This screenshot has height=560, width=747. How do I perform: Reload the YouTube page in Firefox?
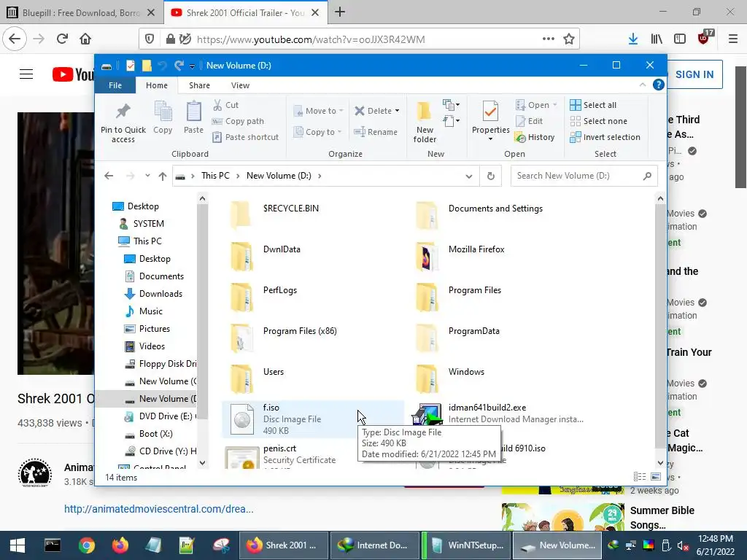tap(62, 39)
